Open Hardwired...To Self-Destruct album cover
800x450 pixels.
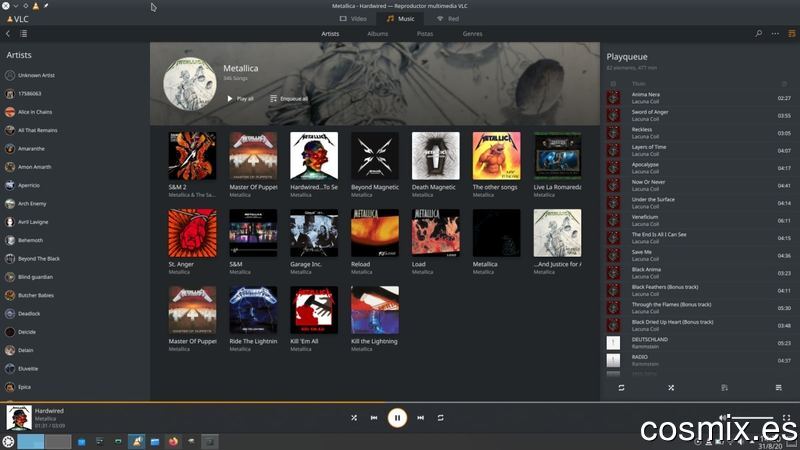click(314, 156)
